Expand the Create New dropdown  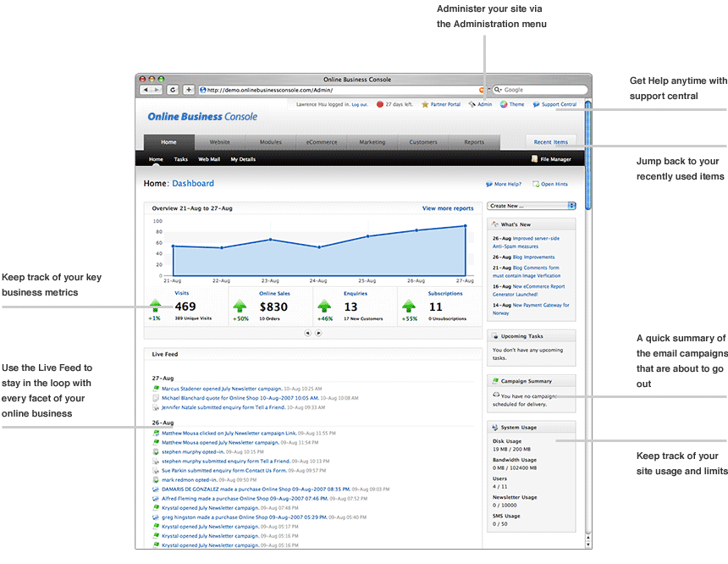coord(532,206)
